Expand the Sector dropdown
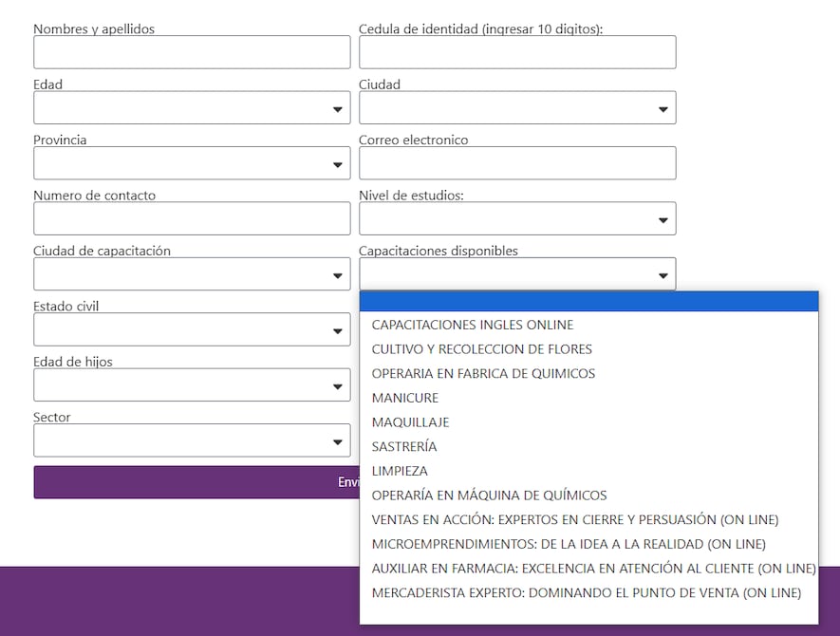Screen dimensions: 840x636 tap(192, 441)
